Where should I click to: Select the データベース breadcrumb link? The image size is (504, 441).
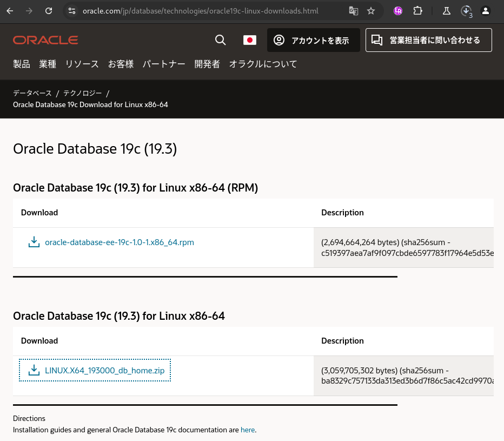(x=32, y=93)
